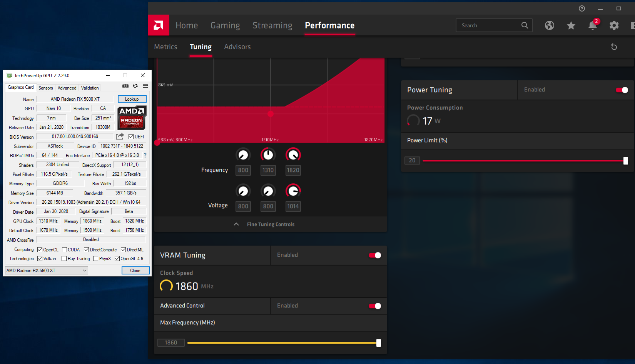The height and width of the screenshot is (364, 635).
Task: Click the AMD logo home icon
Action: coord(159,25)
